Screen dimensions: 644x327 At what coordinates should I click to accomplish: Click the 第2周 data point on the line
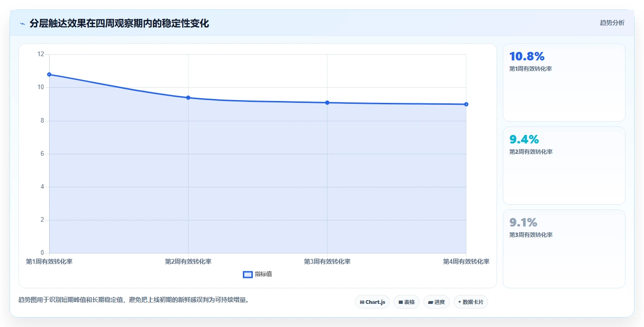click(x=188, y=98)
